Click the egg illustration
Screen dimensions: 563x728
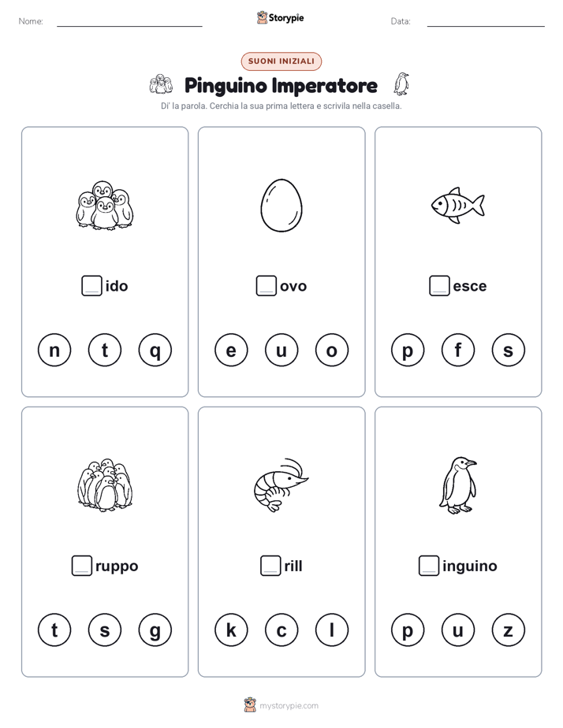coord(281,205)
